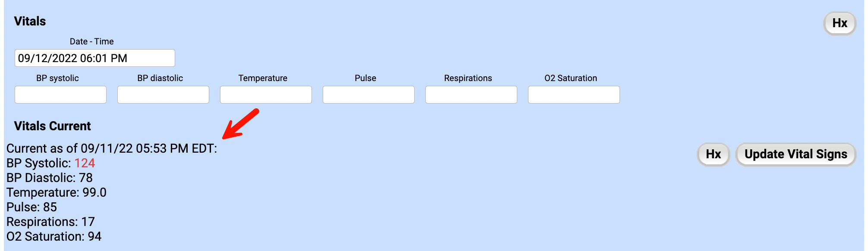
Task: Click the 'Current as of' timestamp line
Action: [x=112, y=149]
